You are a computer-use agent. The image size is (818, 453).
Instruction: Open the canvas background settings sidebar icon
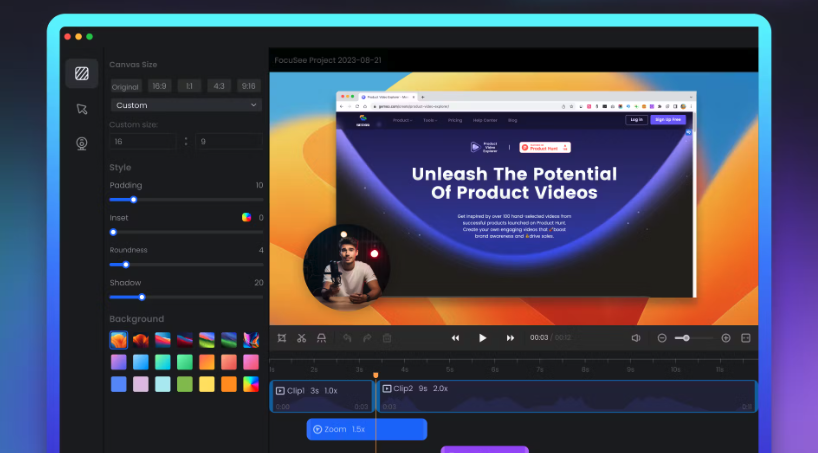click(82, 73)
